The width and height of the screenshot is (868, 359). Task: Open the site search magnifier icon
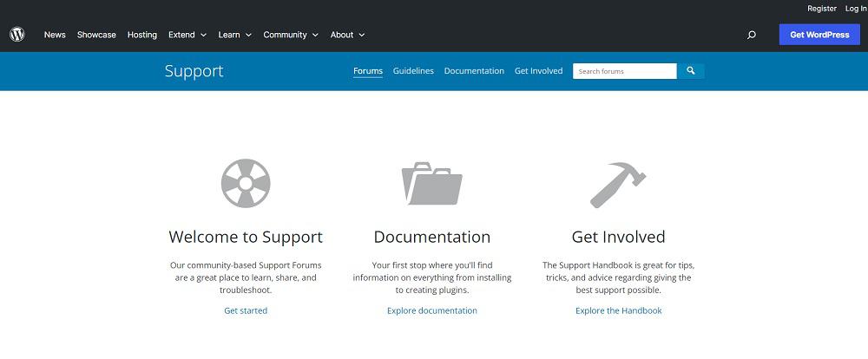coord(751,35)
